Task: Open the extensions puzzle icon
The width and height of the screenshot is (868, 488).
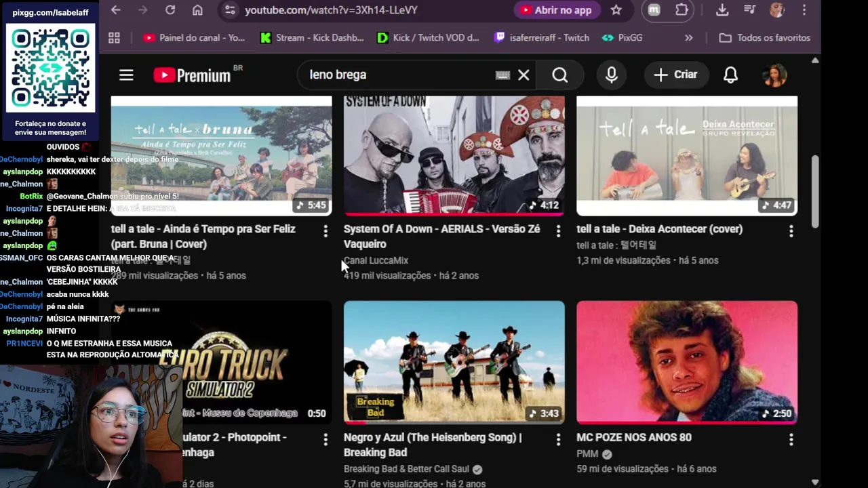Action: [682, 10]
